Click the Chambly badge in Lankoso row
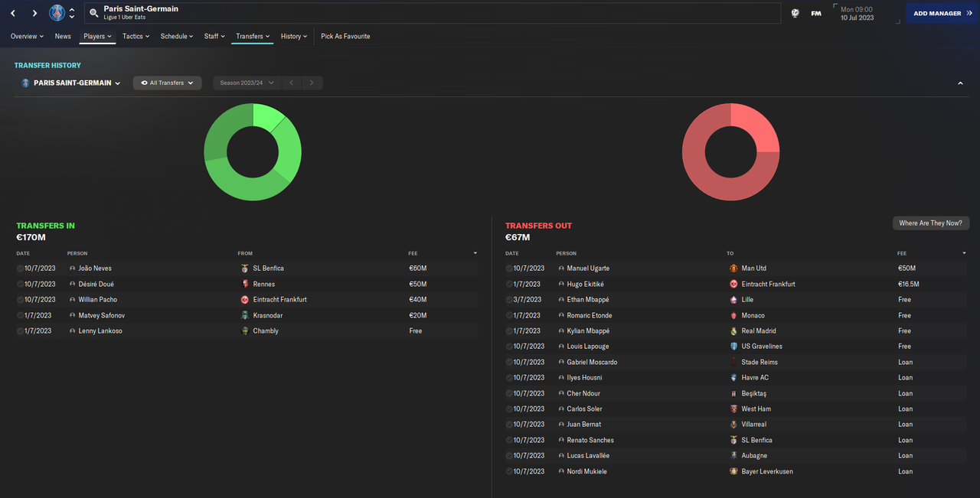The image size is (980, 498). tap(245, 331)
